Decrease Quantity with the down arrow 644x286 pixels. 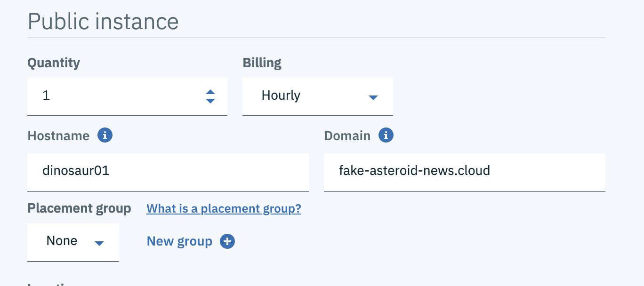pos(210,101)
